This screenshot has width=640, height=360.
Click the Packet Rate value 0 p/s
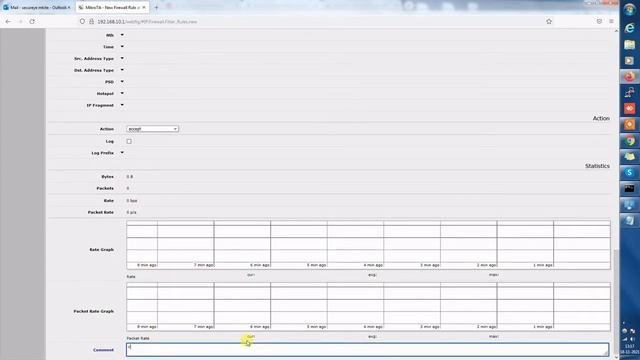[131, 212]
